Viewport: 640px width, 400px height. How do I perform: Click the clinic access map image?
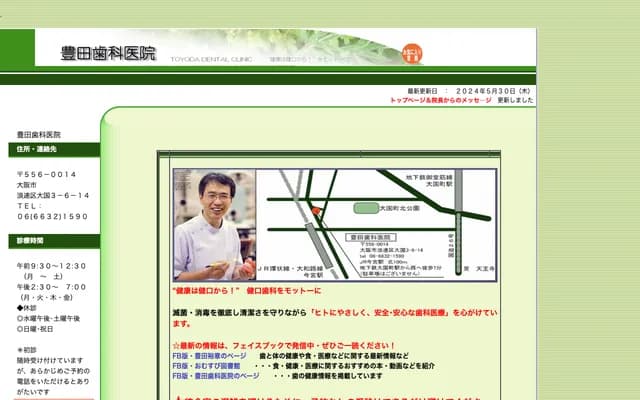click(x=376, y=225)
